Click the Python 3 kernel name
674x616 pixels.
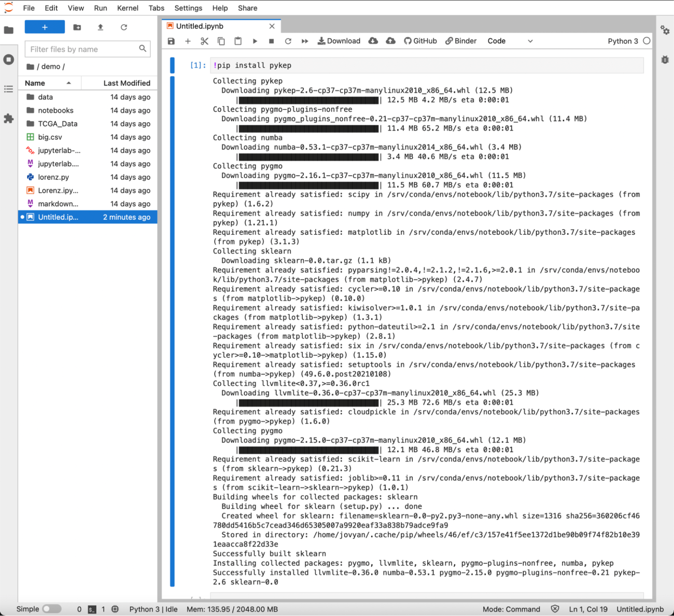(x=623, y=41)
